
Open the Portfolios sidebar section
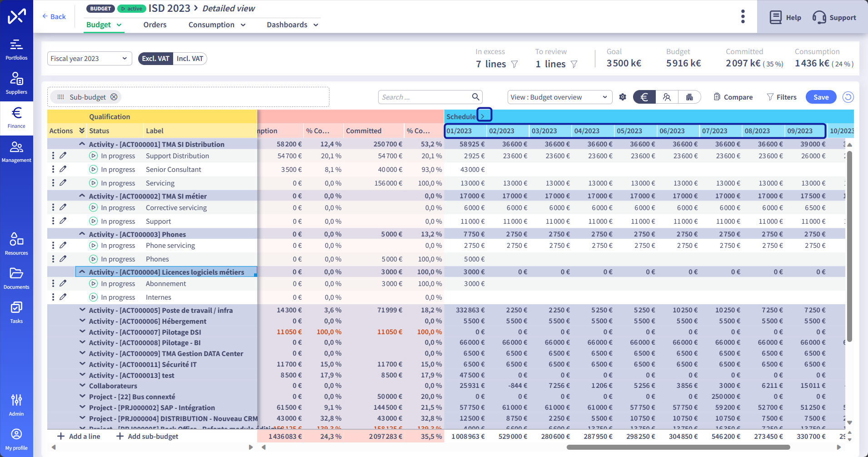tap(16, 50)
